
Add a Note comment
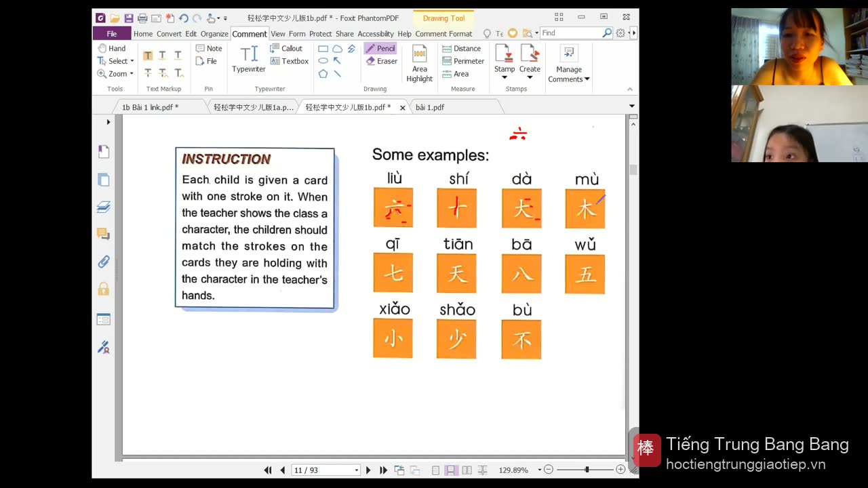tap(209, 48)
